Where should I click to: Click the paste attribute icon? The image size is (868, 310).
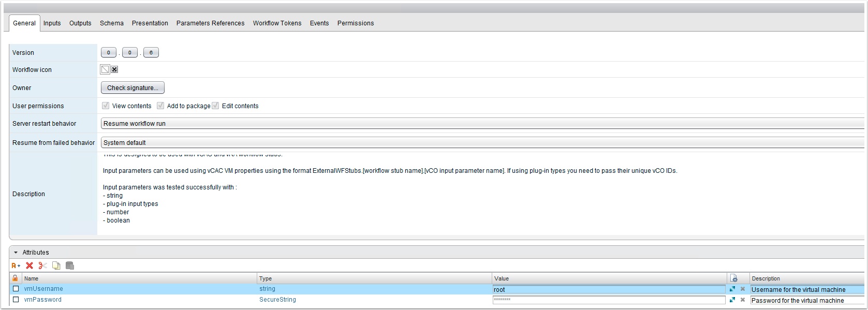click(x=70, y=265)
